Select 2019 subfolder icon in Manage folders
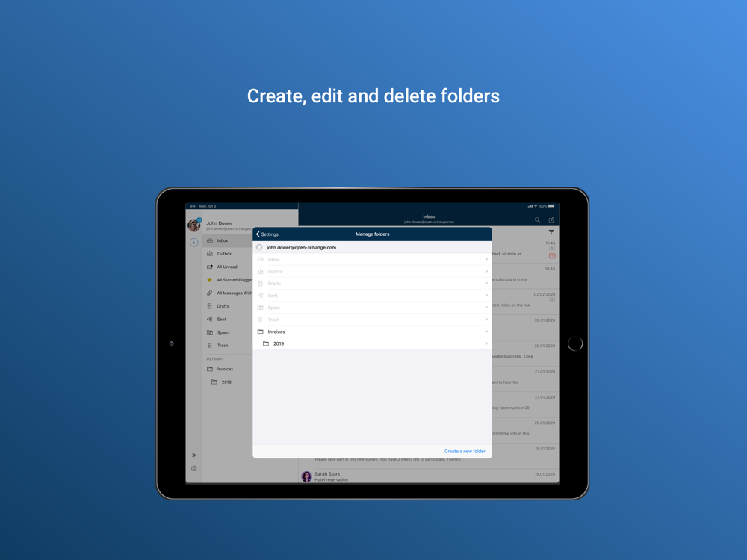The image size is (747, 560). click(x=266, y=343)
